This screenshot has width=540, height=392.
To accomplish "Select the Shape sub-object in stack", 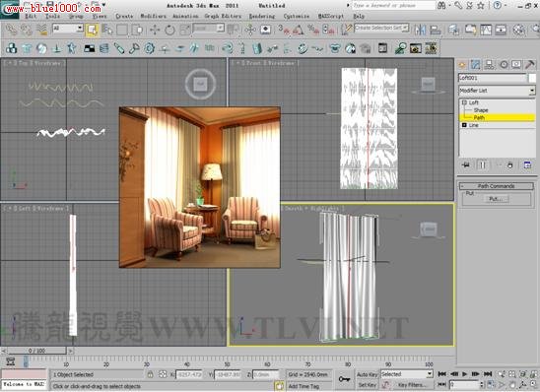I will (481, 110).
